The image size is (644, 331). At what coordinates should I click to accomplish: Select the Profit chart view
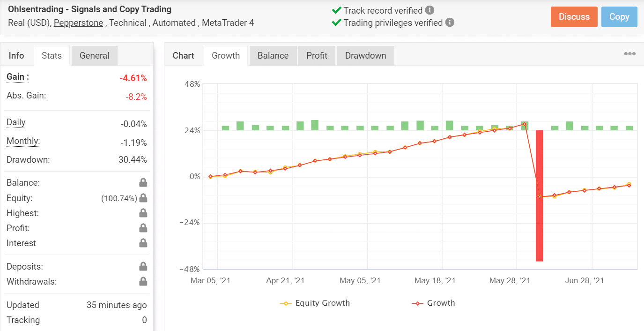(x=317, y=55)
